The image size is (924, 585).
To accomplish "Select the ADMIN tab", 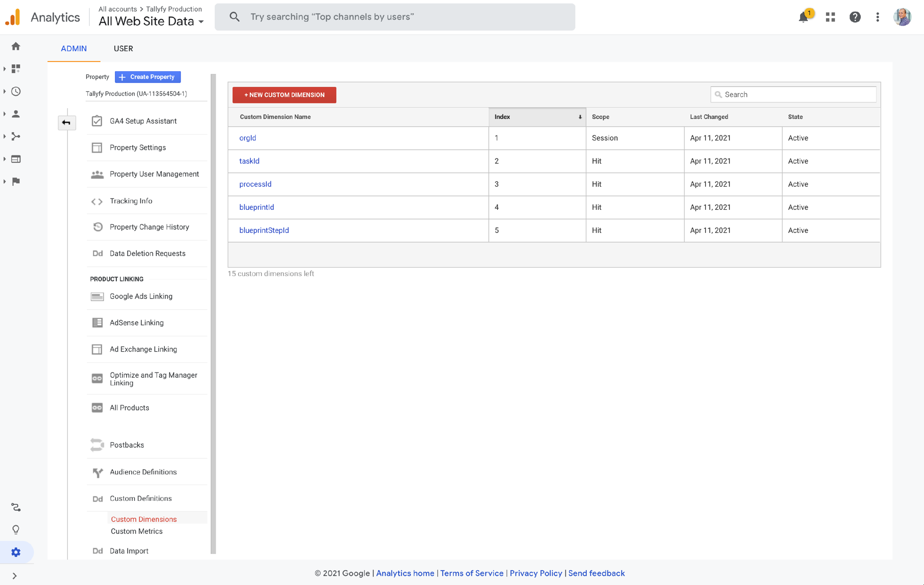I will [x=73, y=49].
